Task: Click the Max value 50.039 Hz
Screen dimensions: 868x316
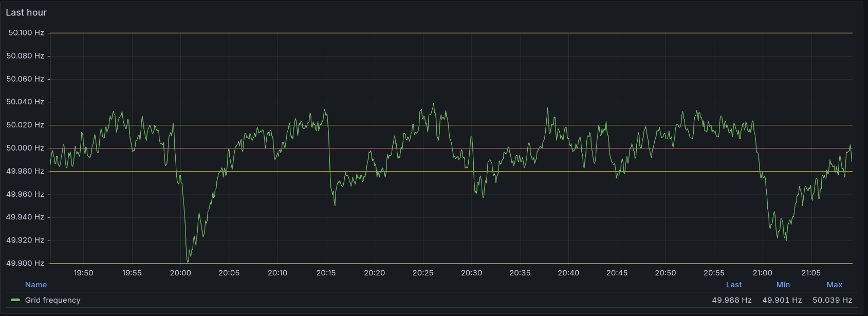Action: 832,300
